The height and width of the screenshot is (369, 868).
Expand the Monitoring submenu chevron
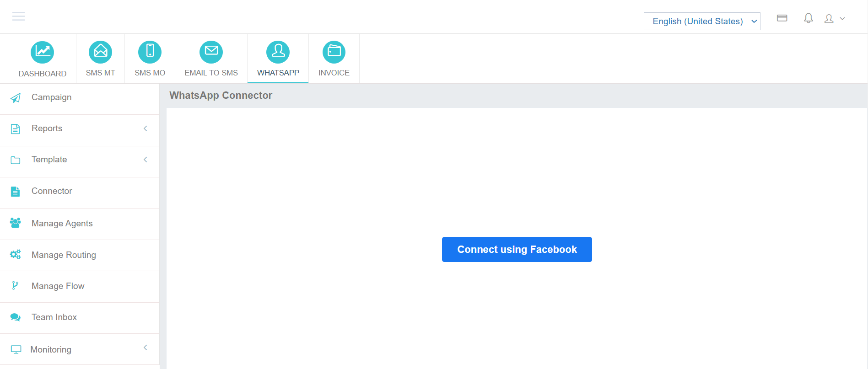(x=146, y=348)
